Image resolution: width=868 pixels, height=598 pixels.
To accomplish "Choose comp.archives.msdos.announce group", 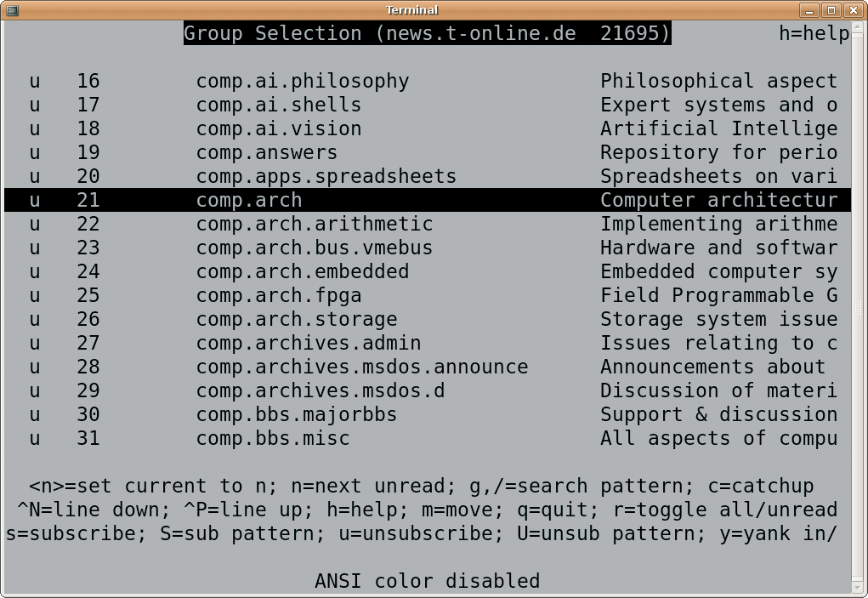I will (x=362, y=367).
